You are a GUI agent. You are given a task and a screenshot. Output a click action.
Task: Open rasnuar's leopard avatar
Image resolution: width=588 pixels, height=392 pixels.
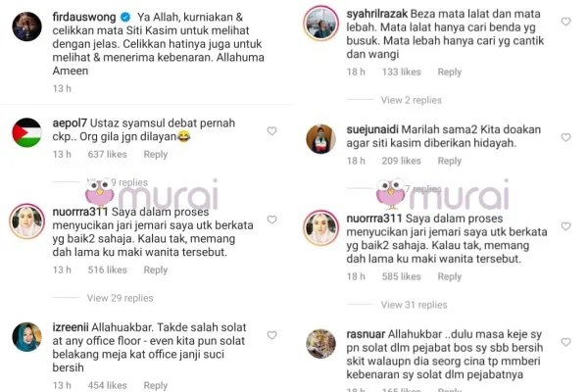pos(321,344)
